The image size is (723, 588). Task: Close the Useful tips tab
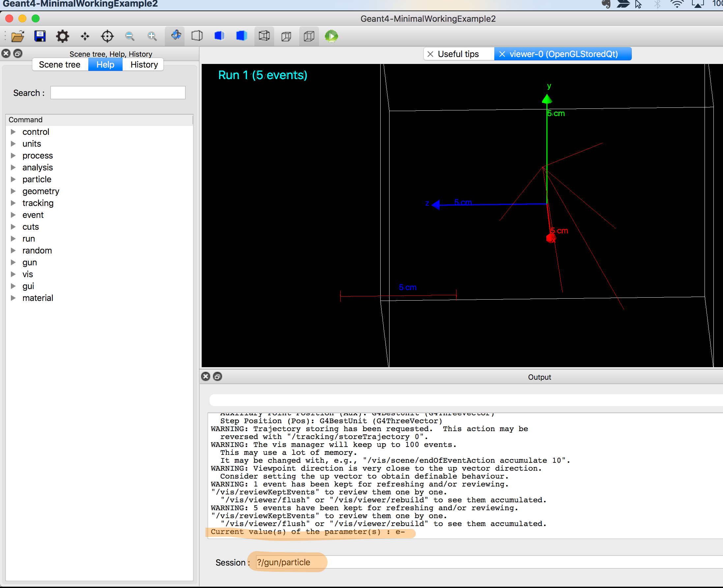430,54
